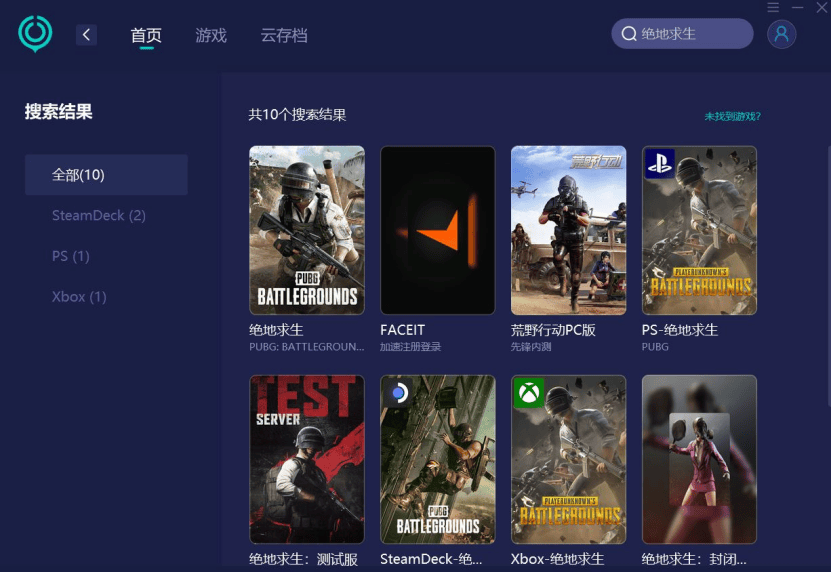Filter results by PS (1)
Image resolution: width=831 pixels, height=572 pixels.
[x=70, y=256]
